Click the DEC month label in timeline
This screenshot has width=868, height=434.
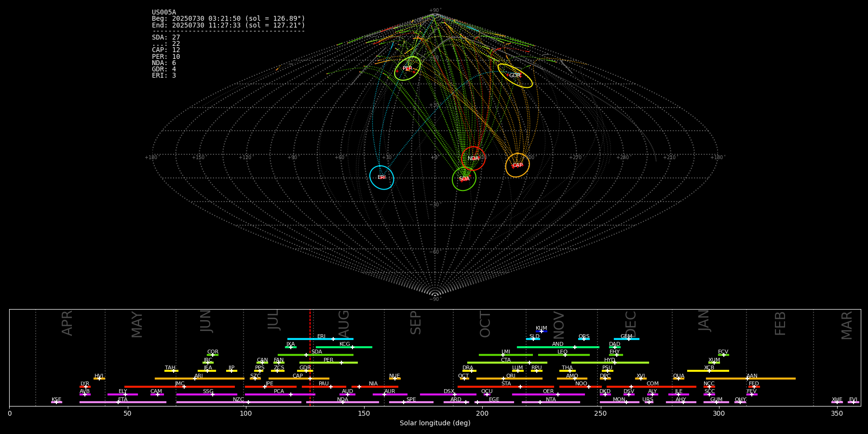pyautogui.click(x=631, y=324)
